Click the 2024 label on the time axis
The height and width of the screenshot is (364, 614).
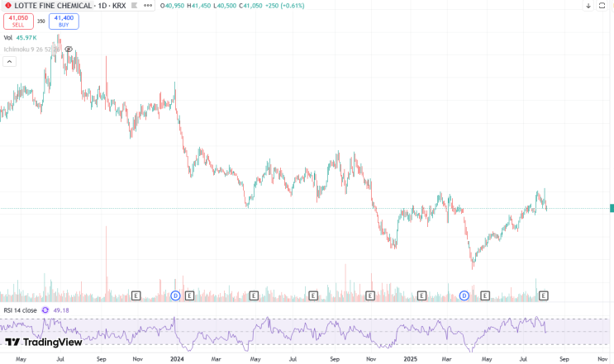pyautogui.click(x=177, y=359)
